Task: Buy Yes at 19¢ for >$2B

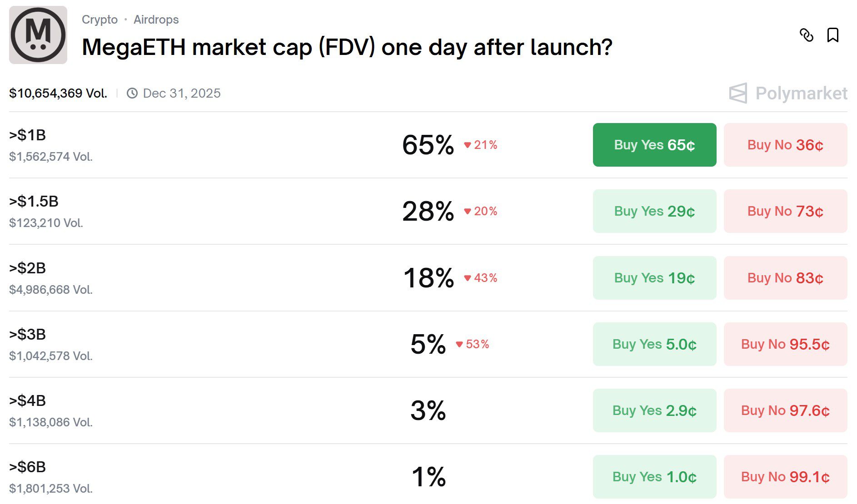Action: (654, 278)
